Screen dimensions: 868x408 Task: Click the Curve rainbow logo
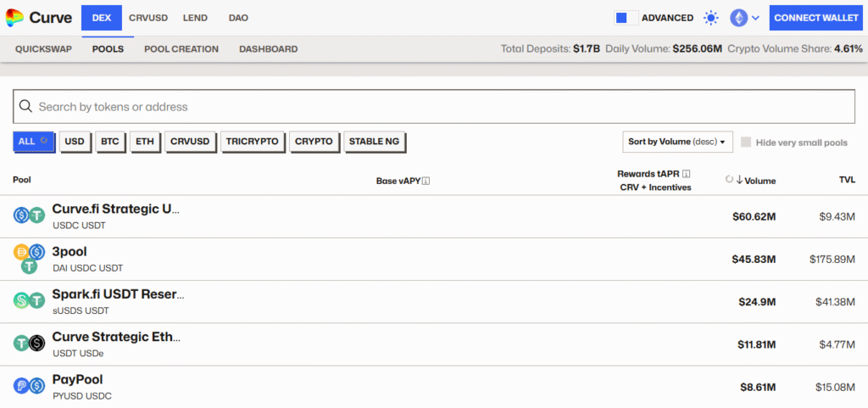coord(14,18)
